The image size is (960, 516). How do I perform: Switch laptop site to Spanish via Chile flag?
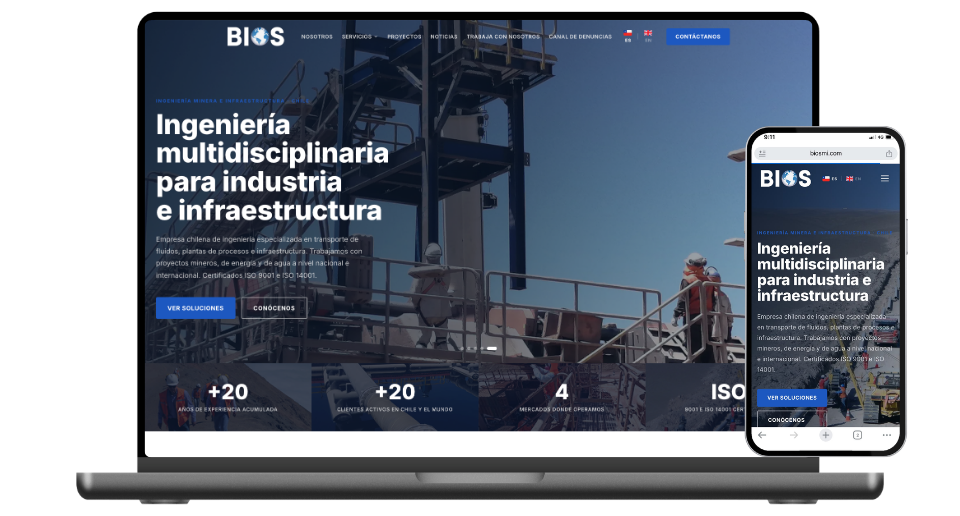click(628, 36)
